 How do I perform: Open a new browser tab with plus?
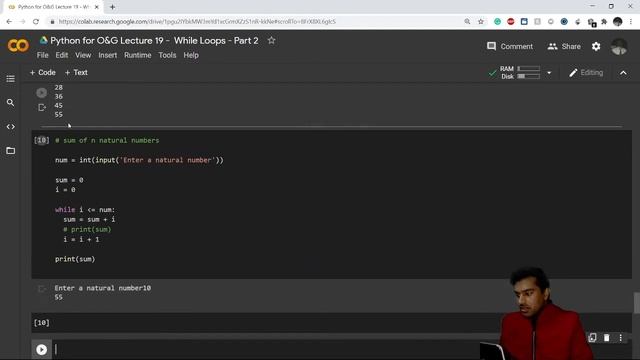click(x=112, y=7)
